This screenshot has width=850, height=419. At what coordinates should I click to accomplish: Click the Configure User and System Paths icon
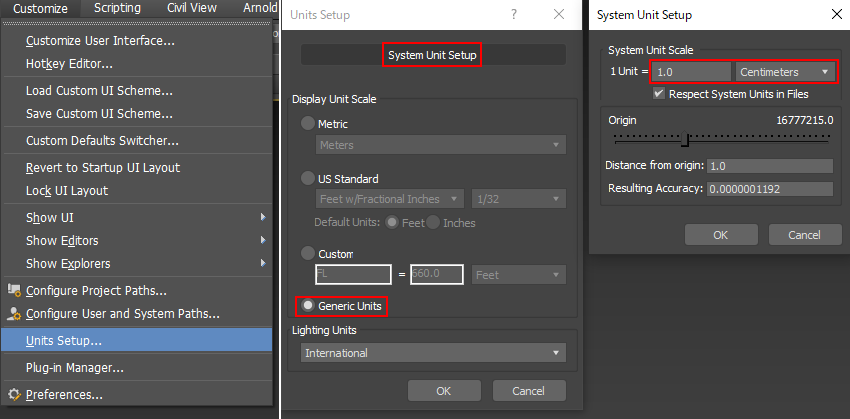click(x=14, y=314)
